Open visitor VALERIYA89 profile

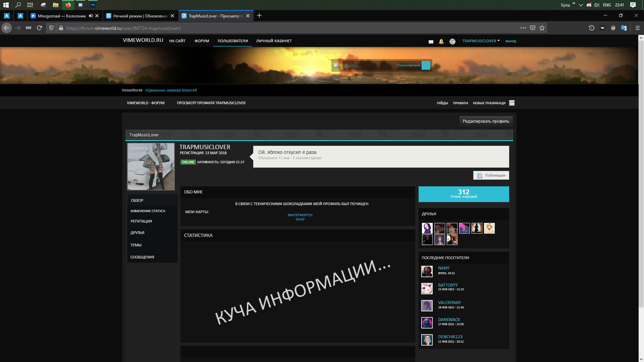449,303
